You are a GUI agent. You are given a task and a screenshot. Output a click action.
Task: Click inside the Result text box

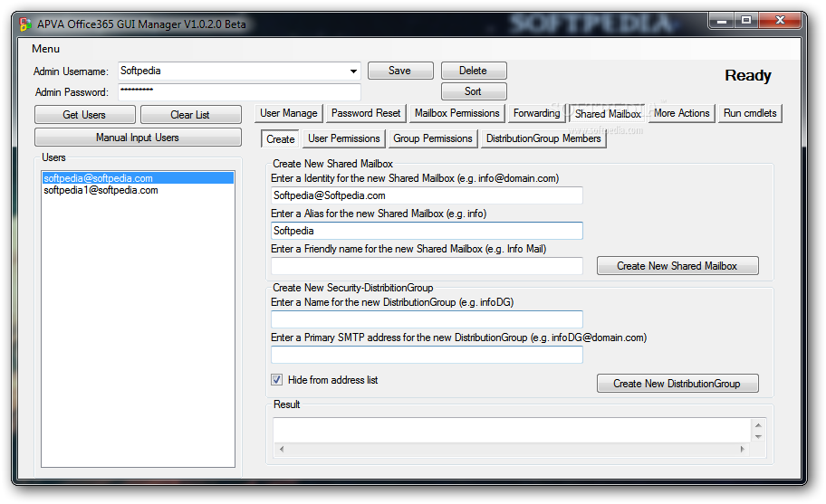pos(512,431)
